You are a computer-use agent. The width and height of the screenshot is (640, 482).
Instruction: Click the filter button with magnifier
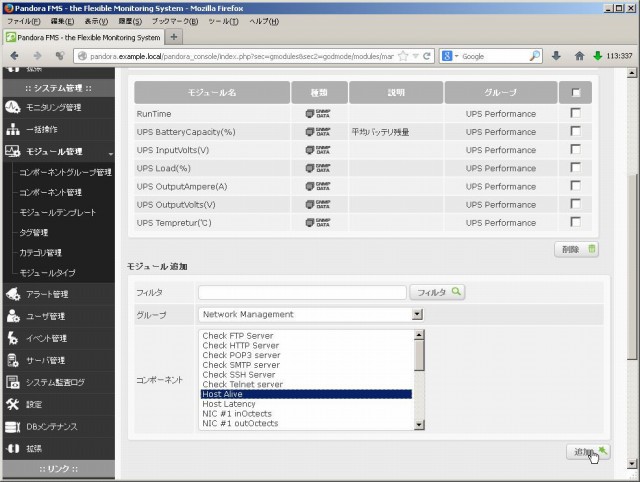tap(437, 292)
